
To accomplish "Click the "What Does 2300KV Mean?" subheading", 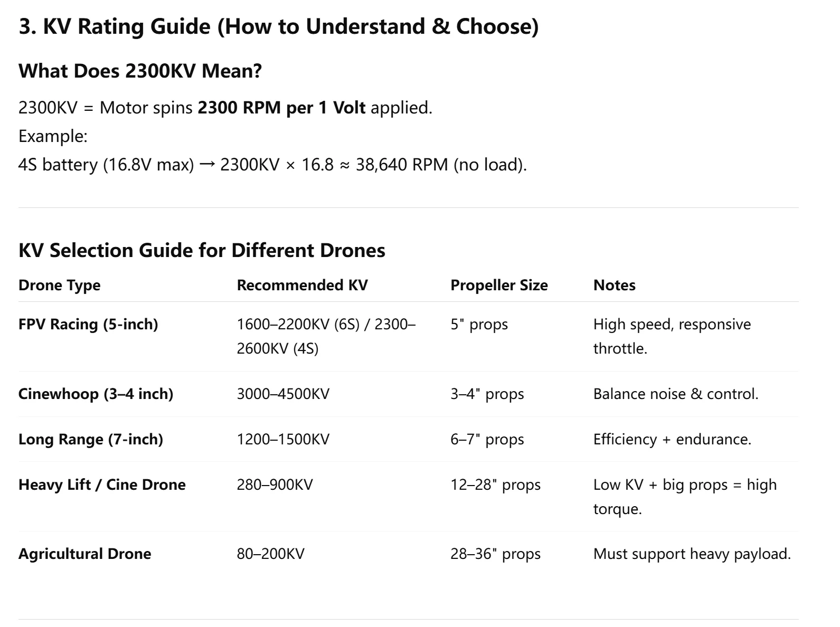I will (140, 71).
